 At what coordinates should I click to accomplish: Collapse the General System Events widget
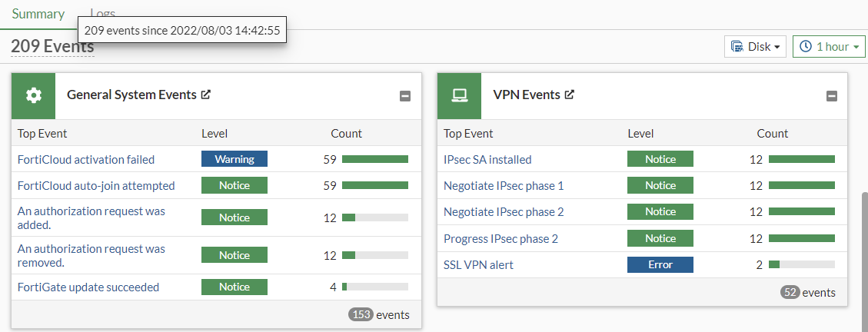[405, 96]
